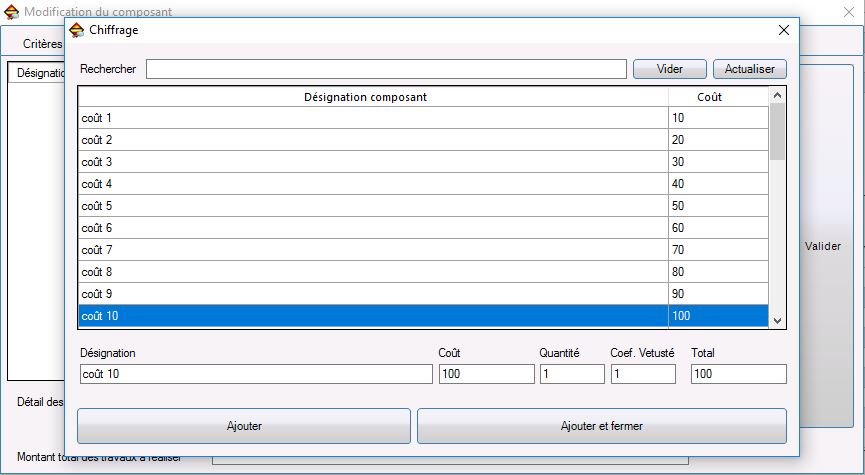The image size is (865, 475).
Task: Click the Ajouter button
Action: coord(244,426)
